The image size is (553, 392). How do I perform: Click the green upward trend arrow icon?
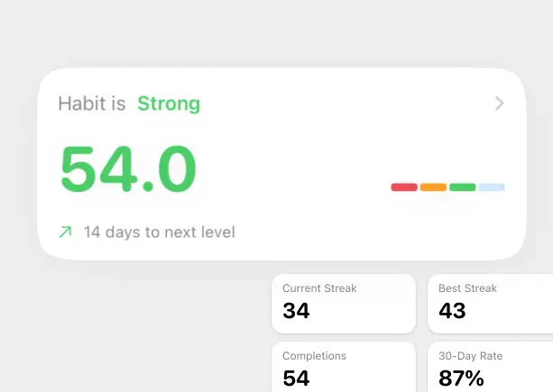(x=65, y=232)
